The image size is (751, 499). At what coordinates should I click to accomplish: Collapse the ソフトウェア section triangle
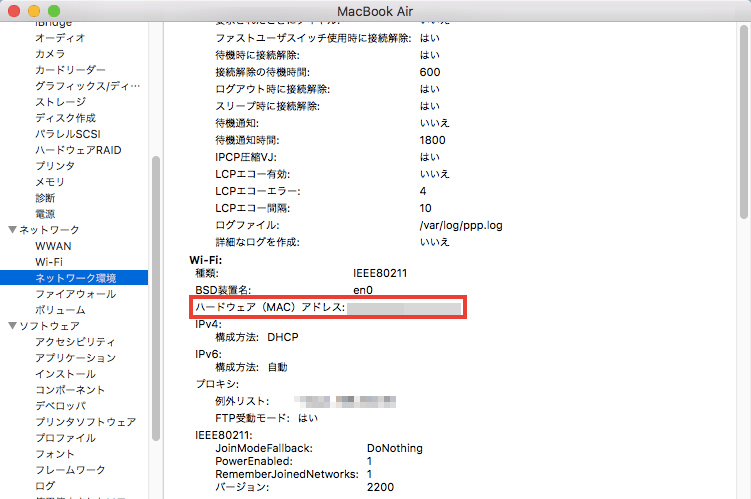tap(13, 326)
